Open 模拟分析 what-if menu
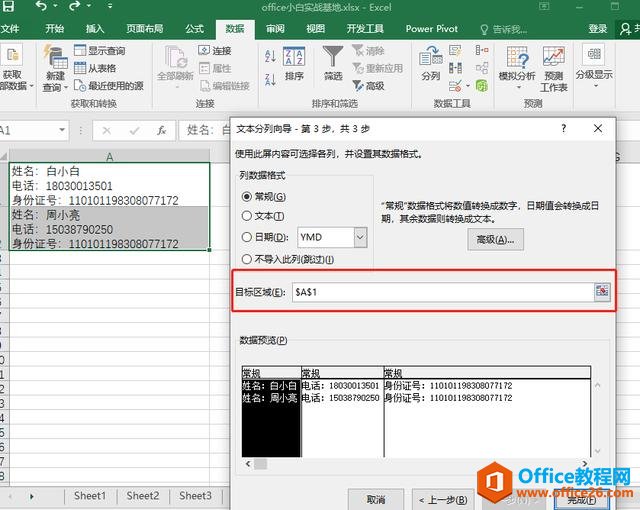This screenshot has width=640, height=510. coord(517,68)
